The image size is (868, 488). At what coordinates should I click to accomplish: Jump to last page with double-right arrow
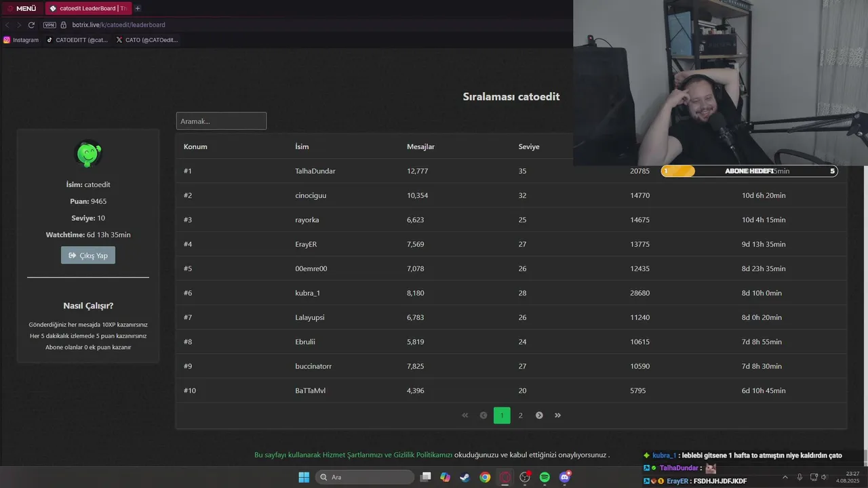pyautogui.click(x=557, y=415)
